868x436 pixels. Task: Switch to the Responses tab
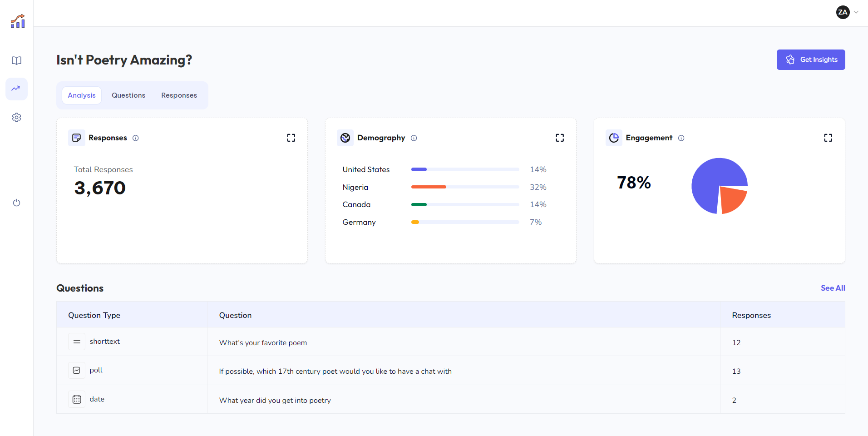[179, 95]
